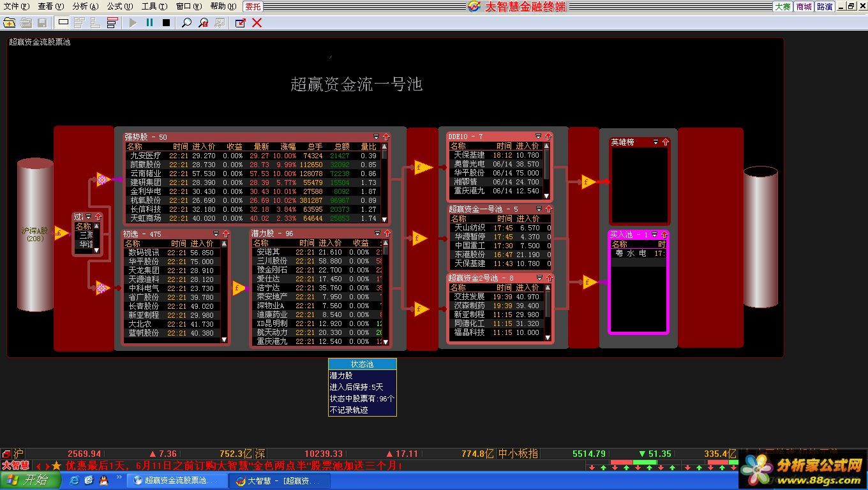The image size is (868, 490).
Task: Open dropdown arrow of 超赢资金一号池 panel
Action: (x=539, y=209)
